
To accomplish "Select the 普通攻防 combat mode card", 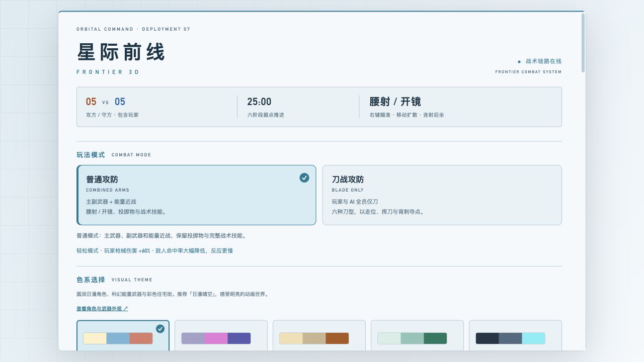I will tap(196, 195).
